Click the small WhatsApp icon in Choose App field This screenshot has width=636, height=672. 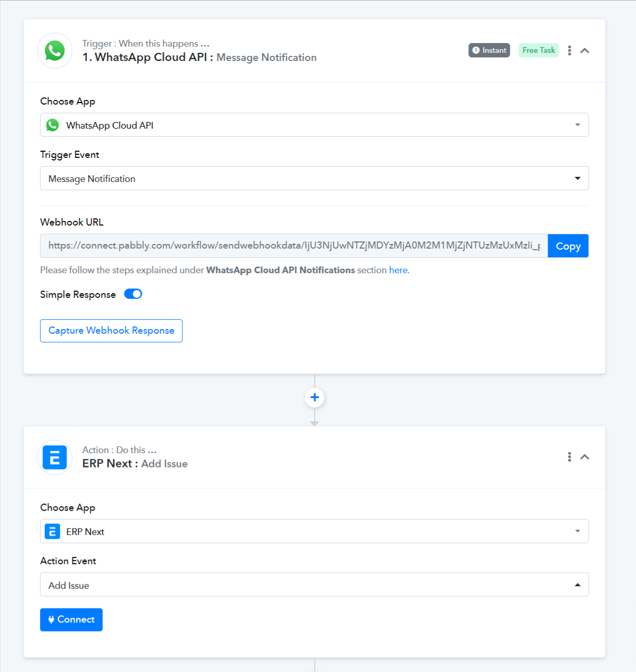click(53, 125)
